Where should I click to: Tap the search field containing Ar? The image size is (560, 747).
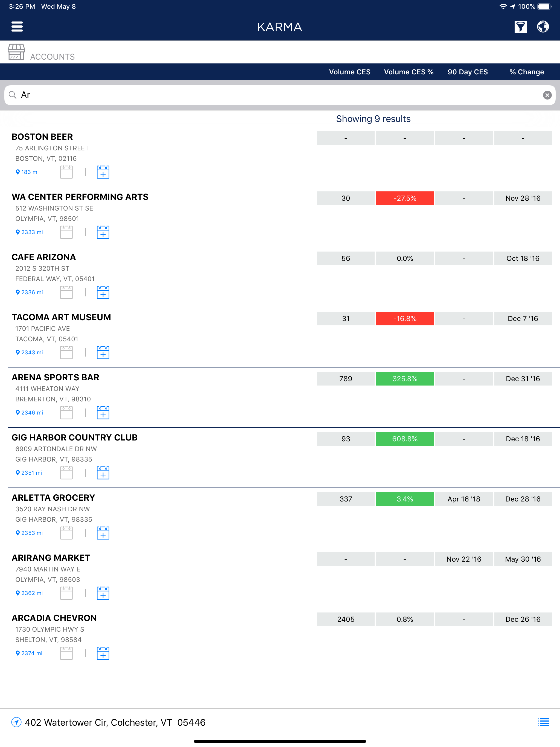point(280,95)
